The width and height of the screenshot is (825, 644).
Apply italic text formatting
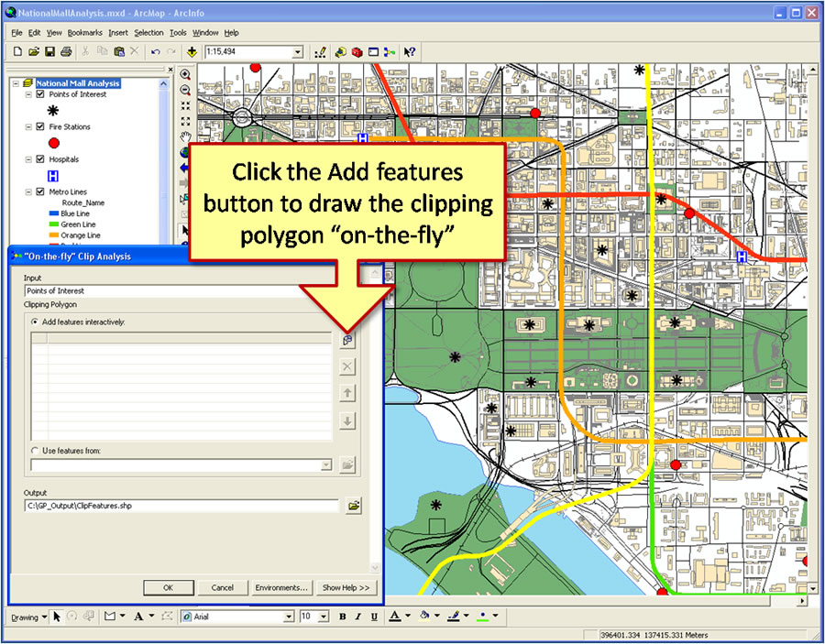[x=358, y=617]
